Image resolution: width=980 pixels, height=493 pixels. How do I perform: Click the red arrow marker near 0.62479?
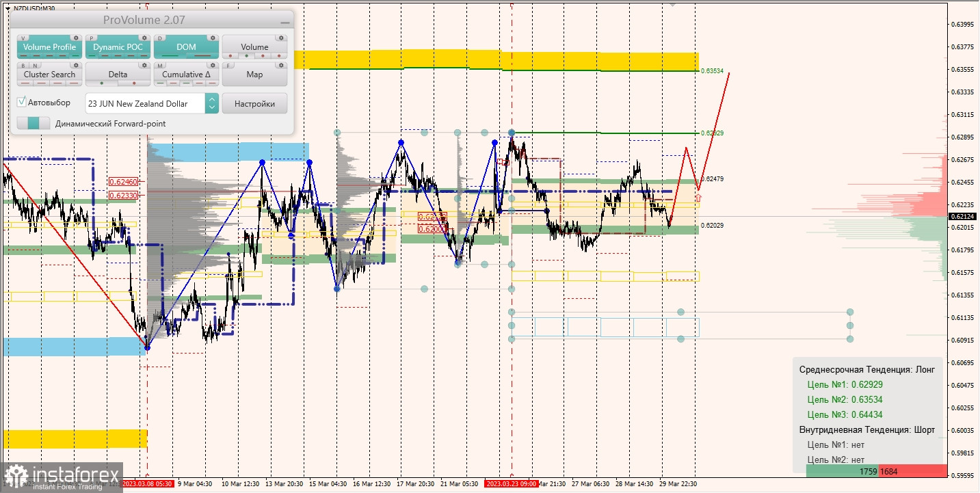coord(698,198)
